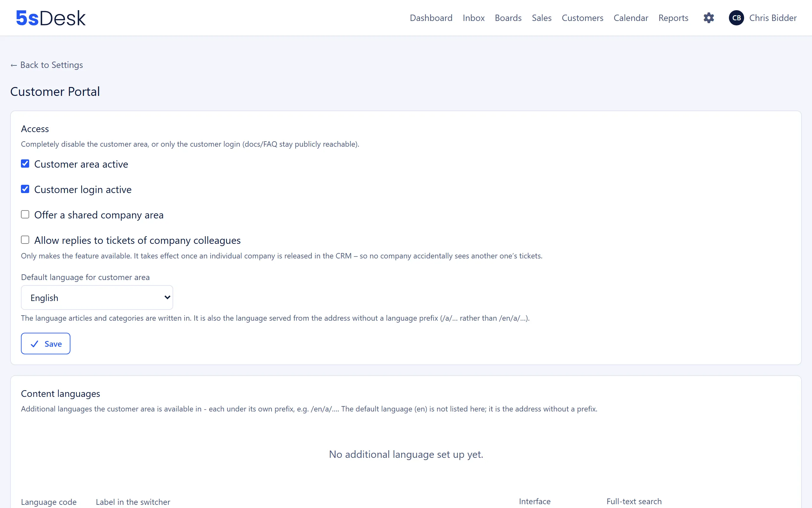This screenshot has height=508, width=812.
Task: Open Reports in the top navigation
Action: click(673, 18)
